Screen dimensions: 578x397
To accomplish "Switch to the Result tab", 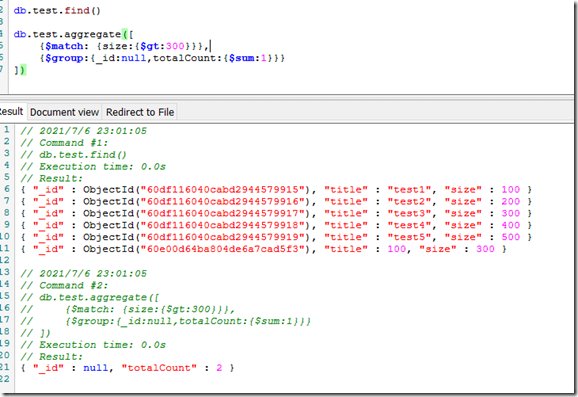I will tap(11, 112).
